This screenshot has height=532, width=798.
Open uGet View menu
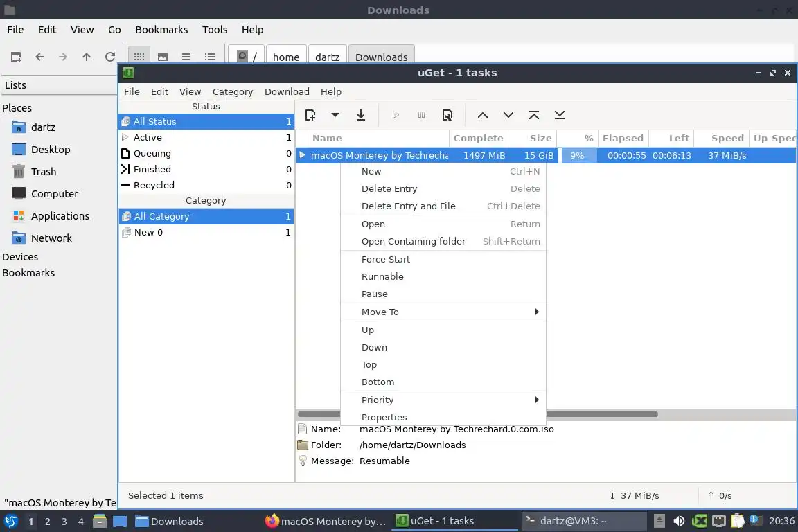[190, 91]
